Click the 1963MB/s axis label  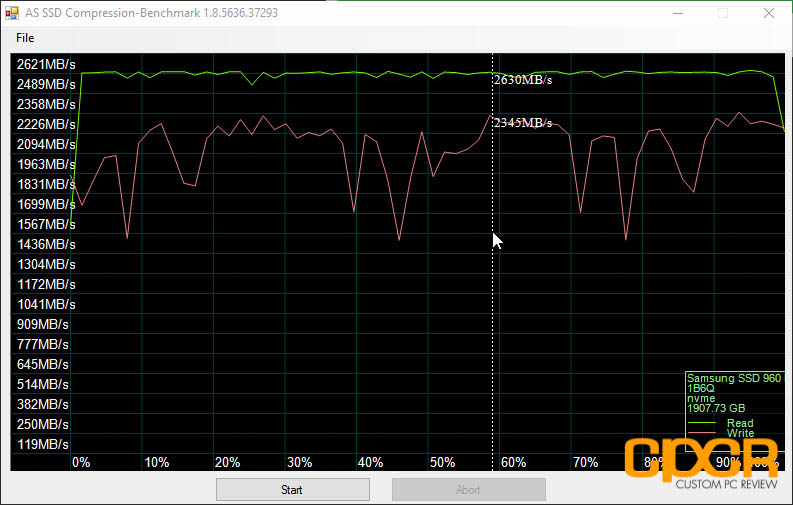[x=46, y=164]
